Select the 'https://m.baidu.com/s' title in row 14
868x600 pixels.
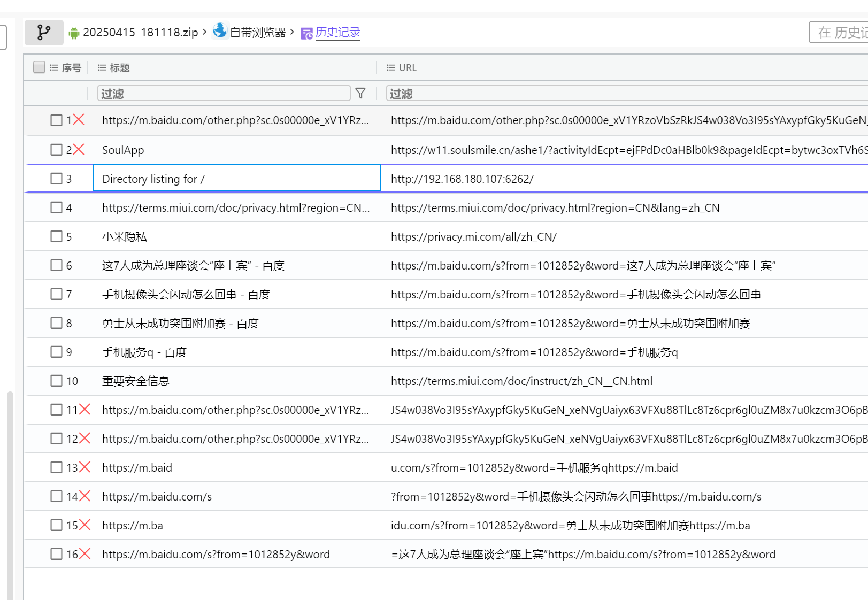point(157,497)
